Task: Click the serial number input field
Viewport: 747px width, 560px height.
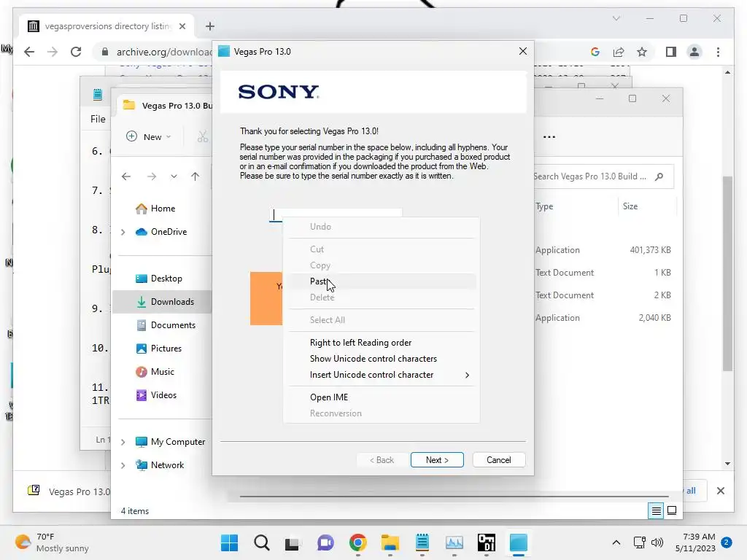Action: (336, 215)
